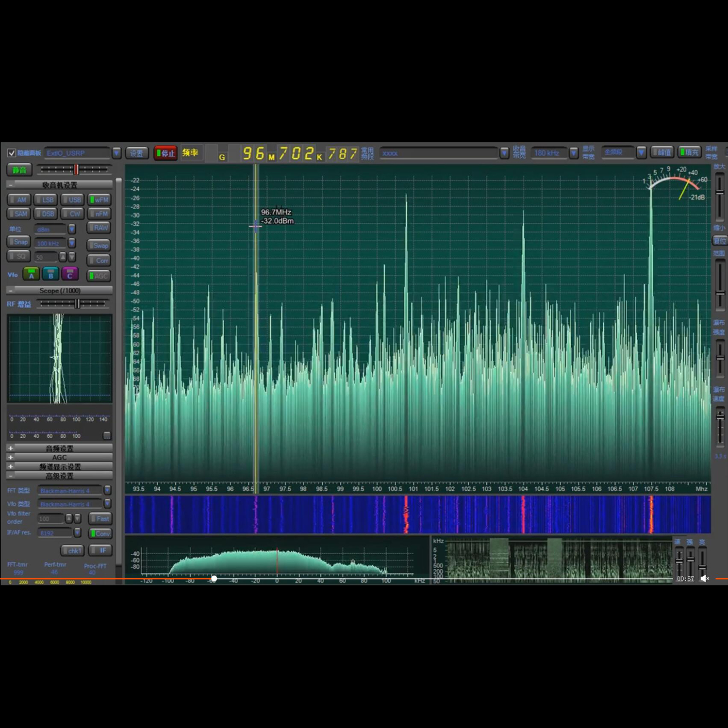The height and width of the screenshot is (728, 728).
Task: Adjust the RF 增益 gain slider
Action: point(77,304)
